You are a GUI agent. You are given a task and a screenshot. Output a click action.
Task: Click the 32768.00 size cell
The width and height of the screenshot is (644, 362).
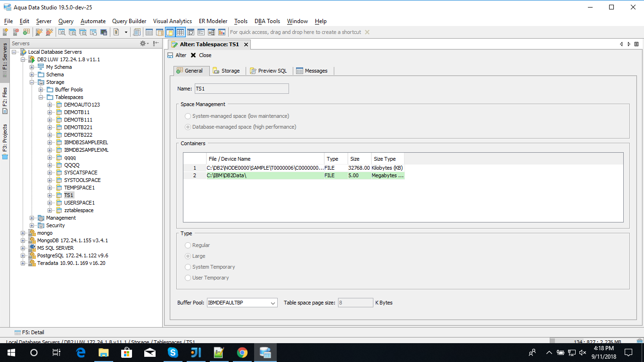pos(359,168)
